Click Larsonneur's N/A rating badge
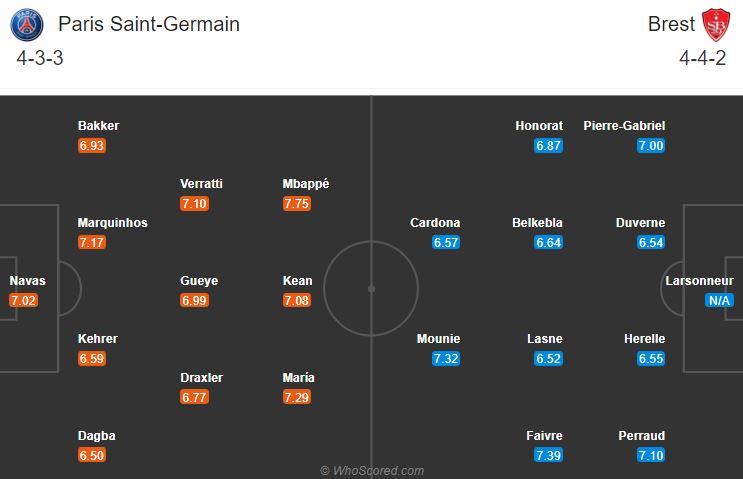Viewport: 743px width, 479px height. [719, 300]
